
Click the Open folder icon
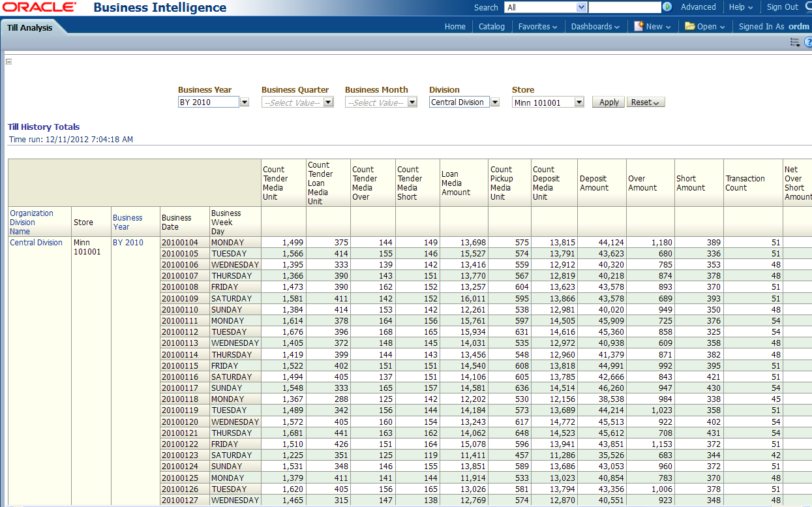coord(689,27)
